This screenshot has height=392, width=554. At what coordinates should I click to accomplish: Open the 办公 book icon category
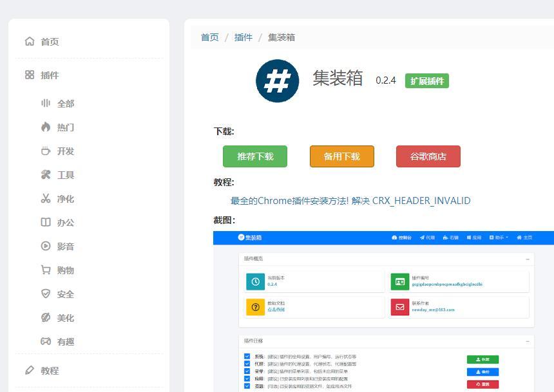point(46,222)
